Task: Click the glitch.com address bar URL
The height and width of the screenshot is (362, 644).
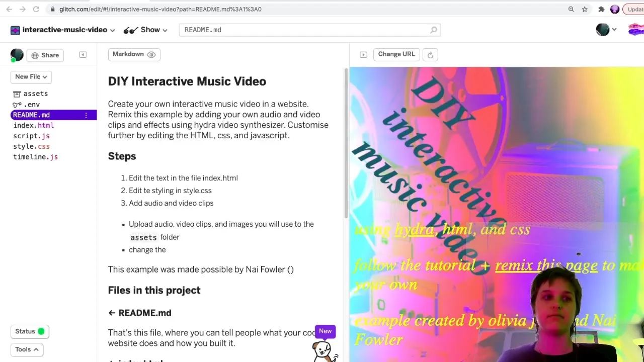Action: click(160, 9)
